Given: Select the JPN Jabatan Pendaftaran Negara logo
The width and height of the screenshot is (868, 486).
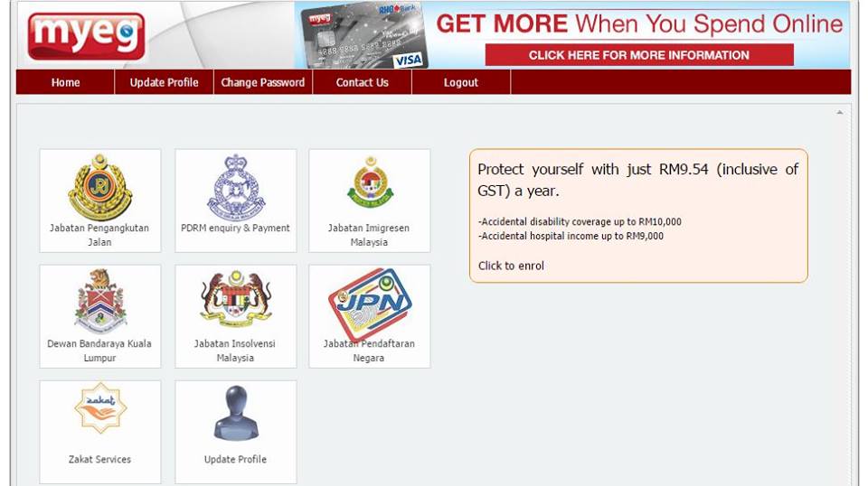Looking at the screenshot, I should click(x=370, y=303).
